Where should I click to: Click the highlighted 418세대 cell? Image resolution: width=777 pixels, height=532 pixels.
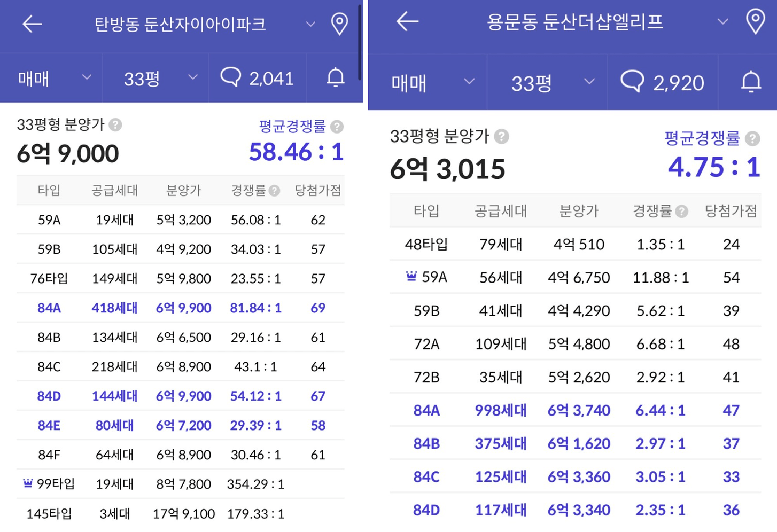[114, 308]
